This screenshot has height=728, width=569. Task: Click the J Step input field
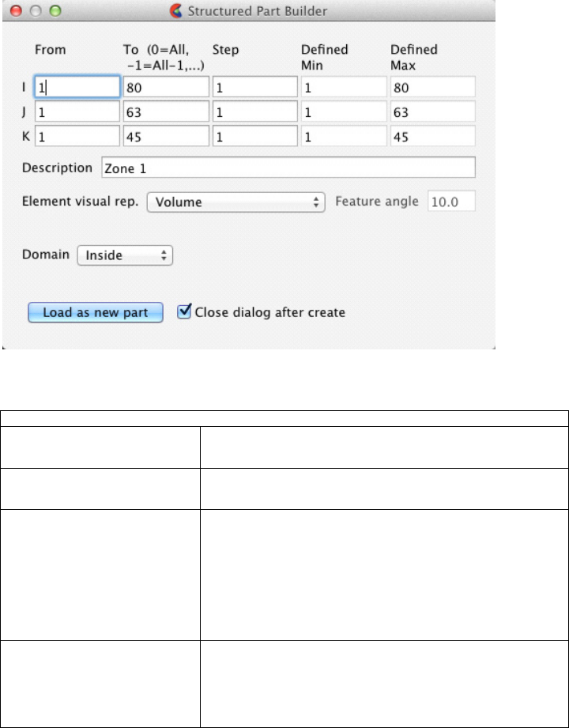[254, 111]
